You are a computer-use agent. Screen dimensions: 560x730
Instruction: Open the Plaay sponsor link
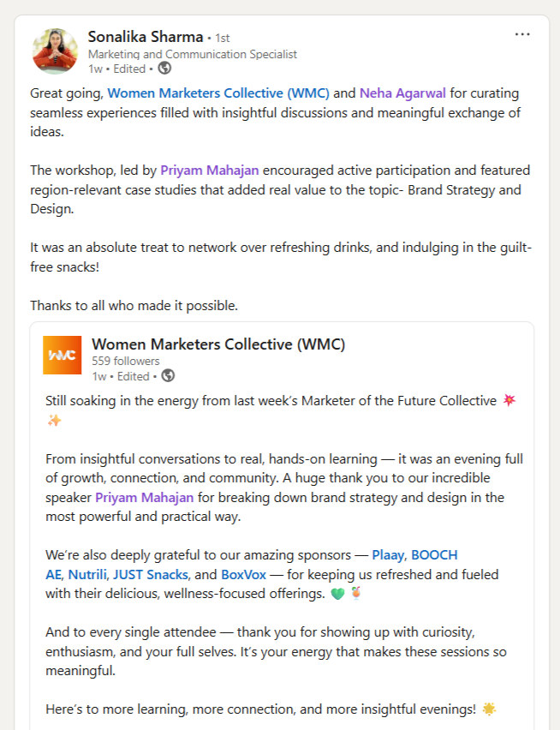[389, 555]
